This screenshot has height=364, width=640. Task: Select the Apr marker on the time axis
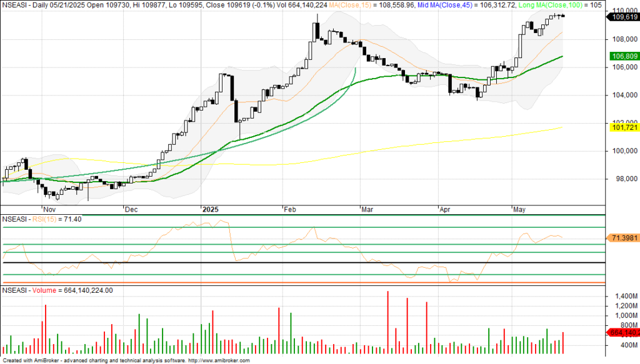pos(444,210)
